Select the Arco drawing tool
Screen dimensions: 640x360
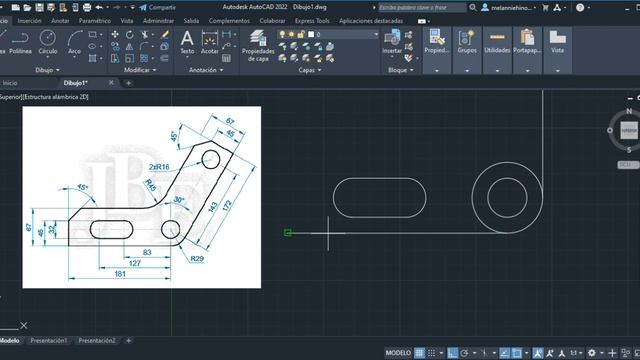pos(74,42)
